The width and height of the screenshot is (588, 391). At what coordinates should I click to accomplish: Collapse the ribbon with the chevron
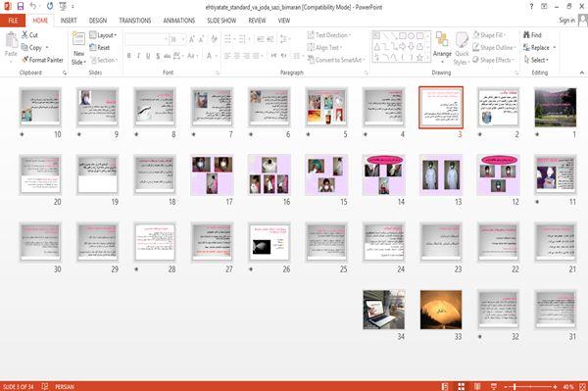point(582,73)
